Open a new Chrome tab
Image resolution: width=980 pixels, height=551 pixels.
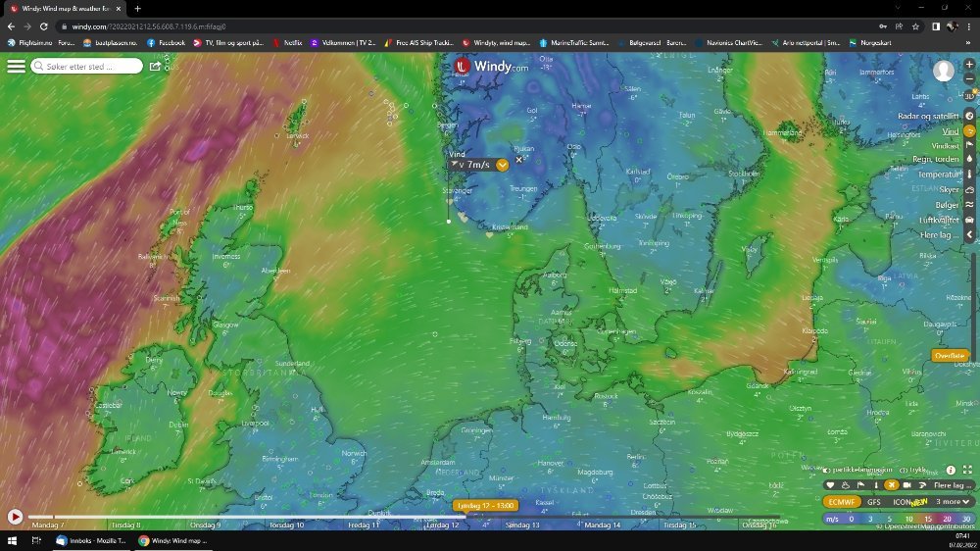137,9
